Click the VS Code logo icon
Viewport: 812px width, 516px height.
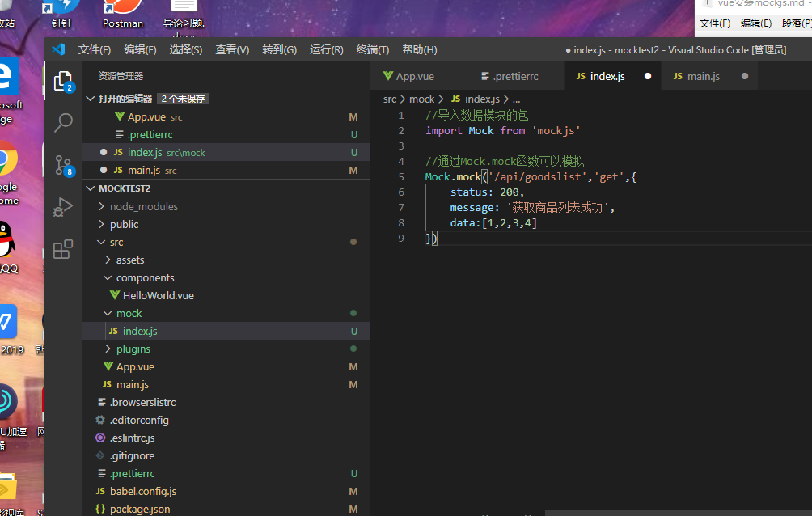pos(58,49)
